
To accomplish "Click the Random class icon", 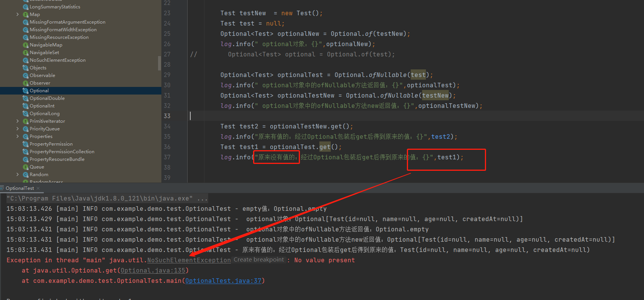I will [x=26, y=175].
